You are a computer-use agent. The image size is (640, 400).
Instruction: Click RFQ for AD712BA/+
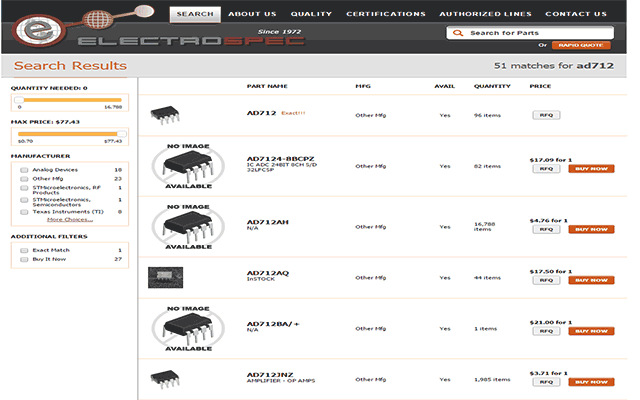click(546, 331)
